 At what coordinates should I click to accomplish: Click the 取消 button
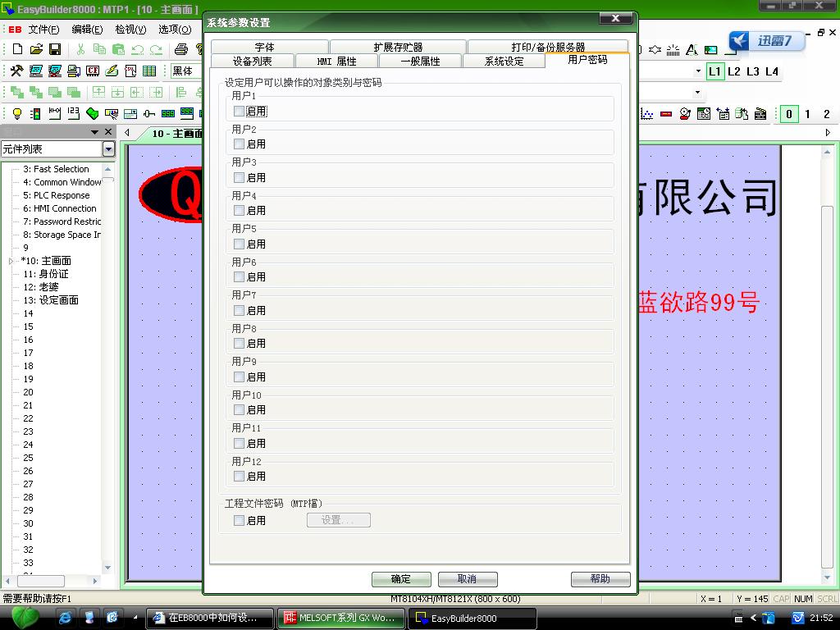[468, 579]
